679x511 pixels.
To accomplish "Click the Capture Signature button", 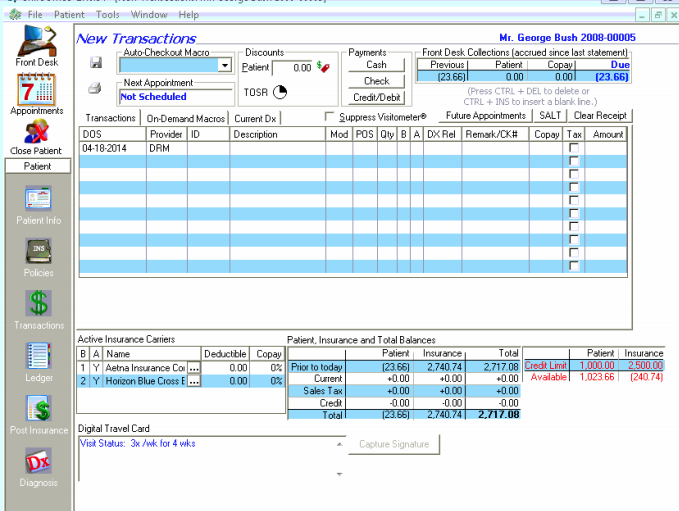I will 394,444.
